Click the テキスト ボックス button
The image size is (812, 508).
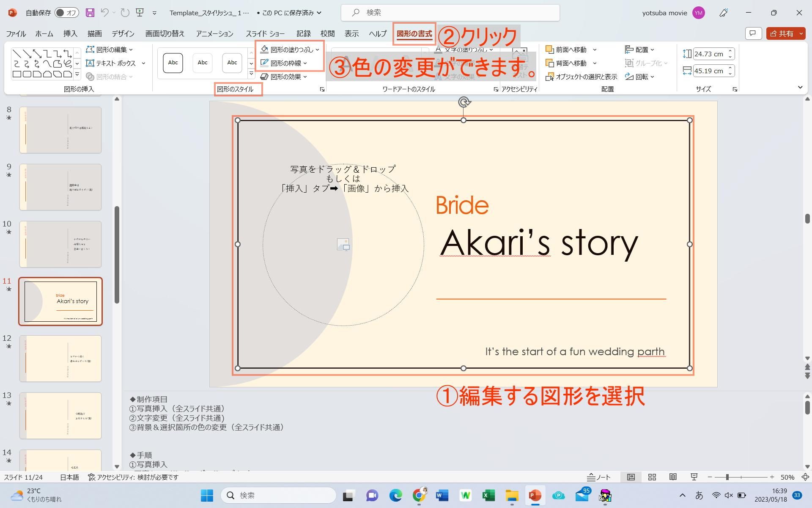[111, 63]
